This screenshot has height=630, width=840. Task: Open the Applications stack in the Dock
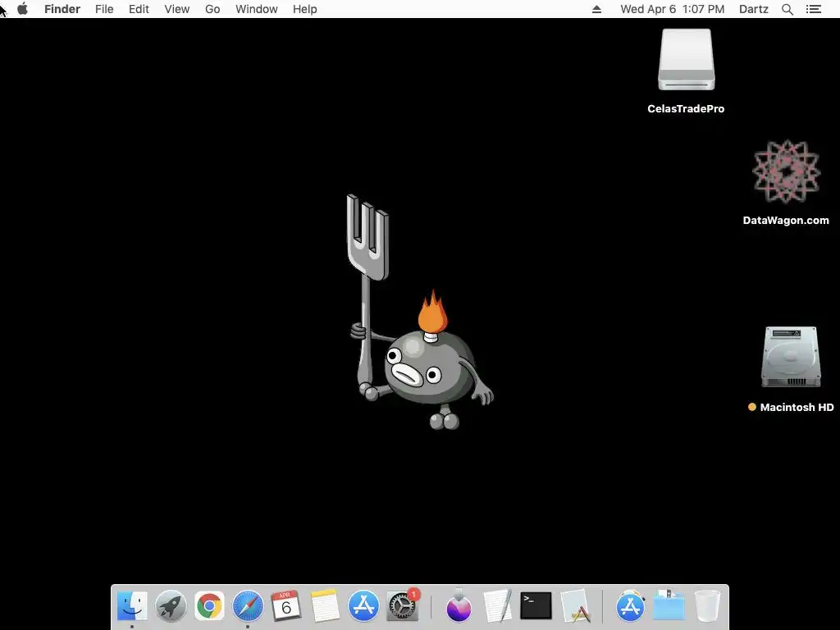click(x=631, y=606)
